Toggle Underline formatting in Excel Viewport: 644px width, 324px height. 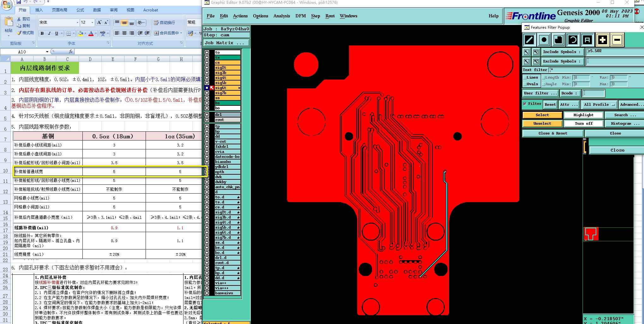(57, 33)
